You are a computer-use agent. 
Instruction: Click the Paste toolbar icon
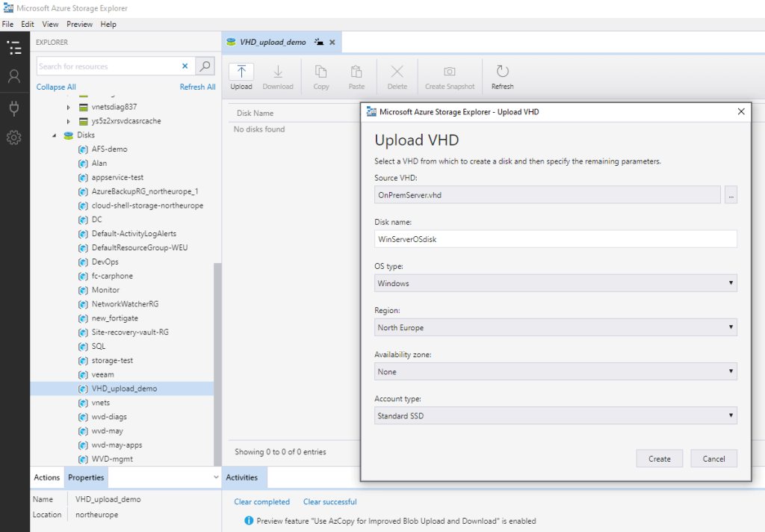(x=356, y=74)
